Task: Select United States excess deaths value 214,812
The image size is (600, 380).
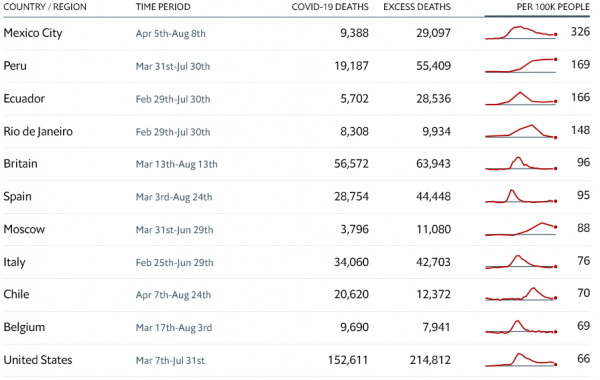Action: click(x=430, y=360)
